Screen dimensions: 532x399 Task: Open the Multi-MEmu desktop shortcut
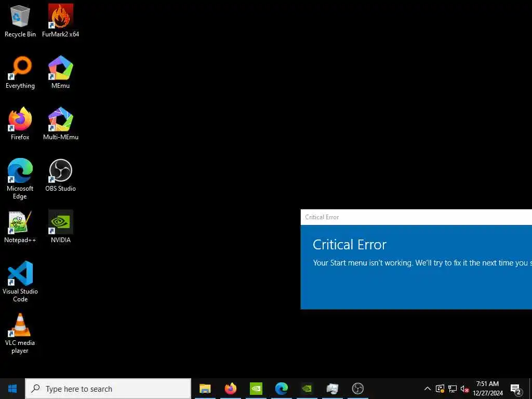60,124
